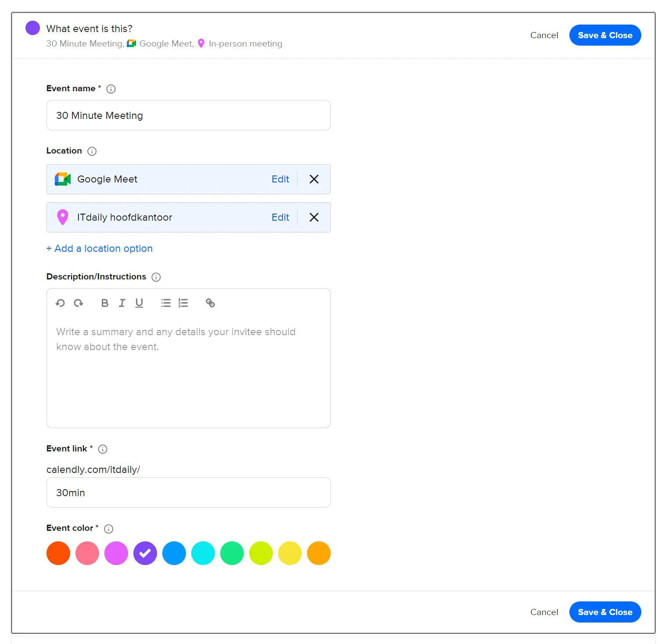
Task: Edit the ITdaily hoofdkantoor location
Action: click(x=280, y=217)
